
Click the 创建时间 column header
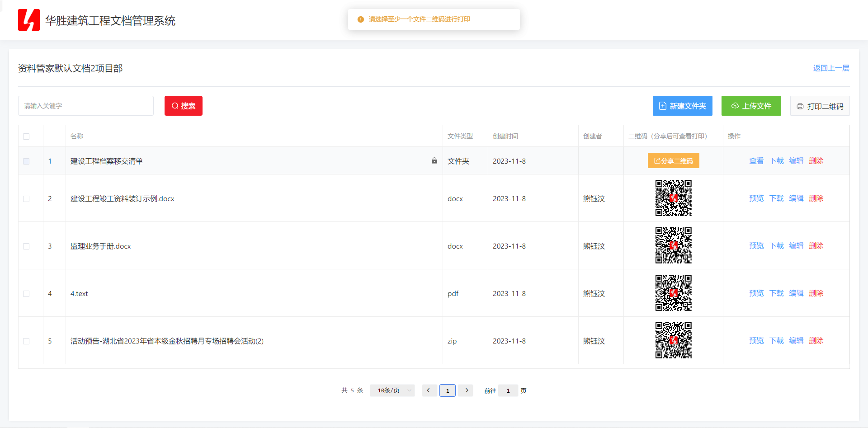[505, 136]
